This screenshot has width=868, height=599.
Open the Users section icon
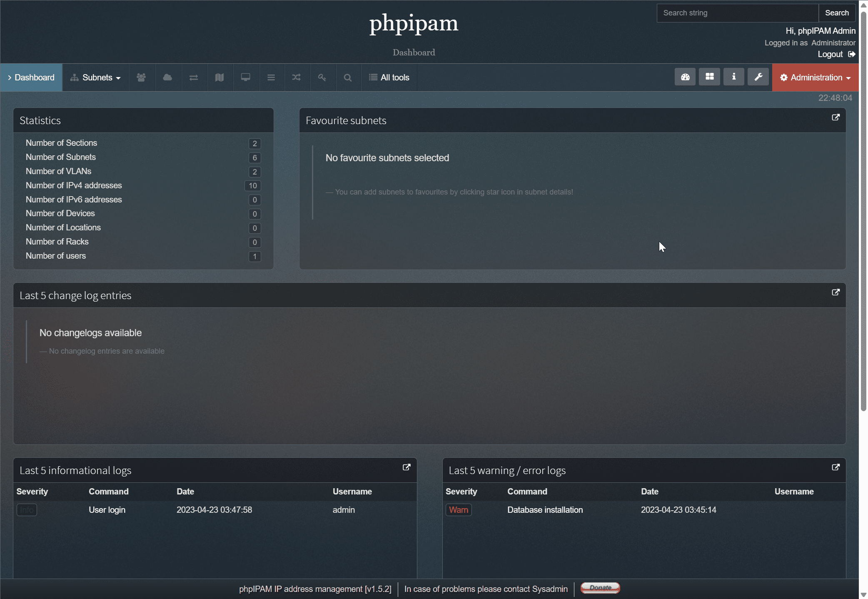142,77
